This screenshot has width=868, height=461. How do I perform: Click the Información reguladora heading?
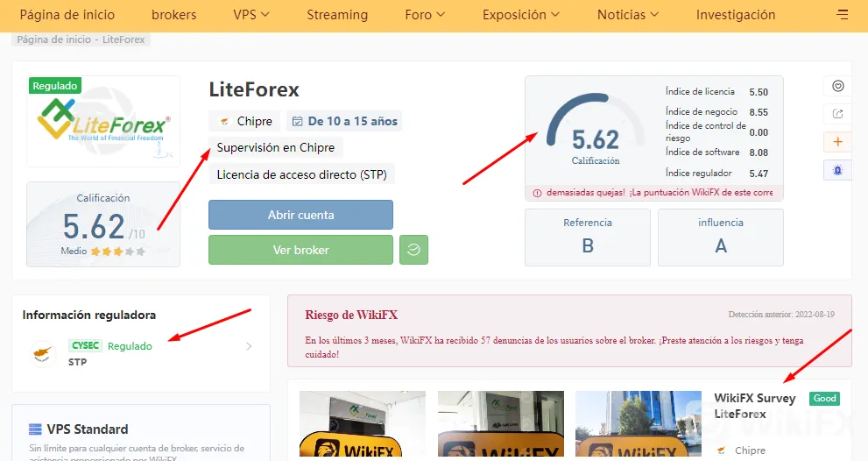point(89,316)
